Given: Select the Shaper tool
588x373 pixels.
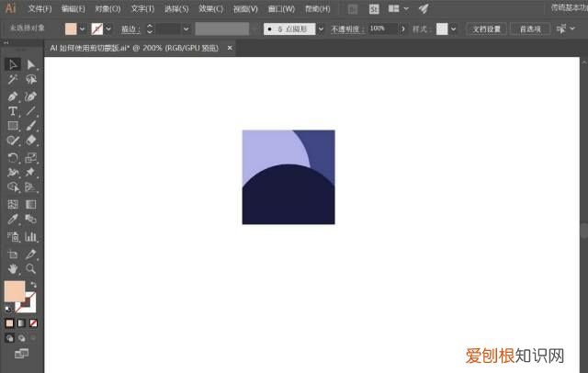Looking at the screenshot, I should [x=13, y=141].
